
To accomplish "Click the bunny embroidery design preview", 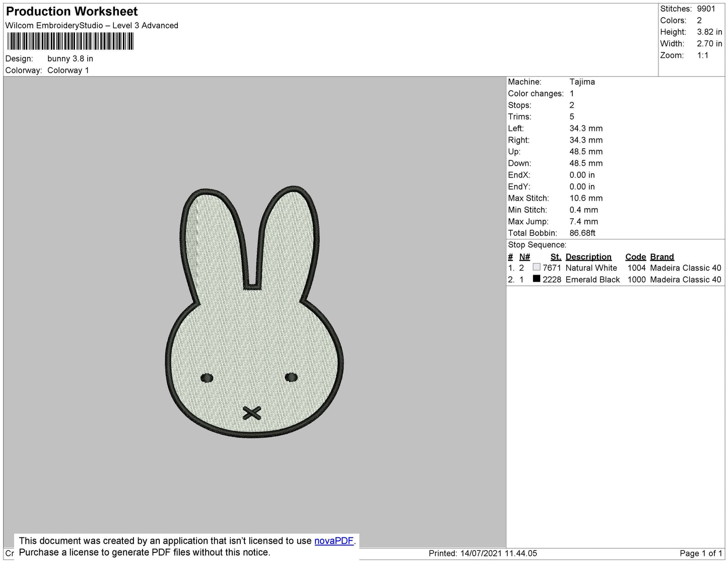I will 254,312.
